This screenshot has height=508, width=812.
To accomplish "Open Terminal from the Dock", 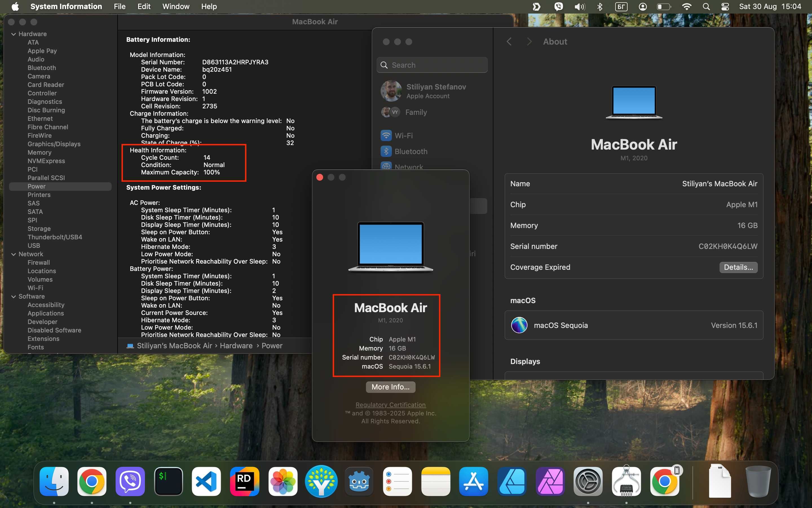I will [168, 481].
